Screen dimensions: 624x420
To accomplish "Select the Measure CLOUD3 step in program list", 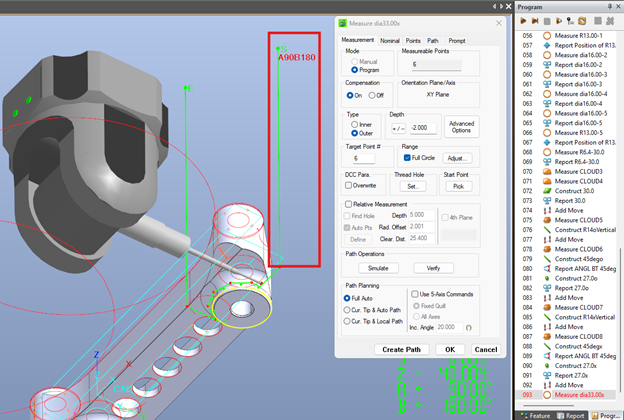I will point(577,171).
